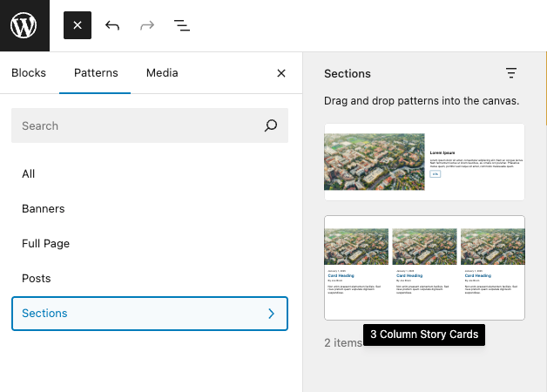The height and width of the screenshot is (392, 547).
Task: Select the Posts pattern category
Action: (37, 278)
